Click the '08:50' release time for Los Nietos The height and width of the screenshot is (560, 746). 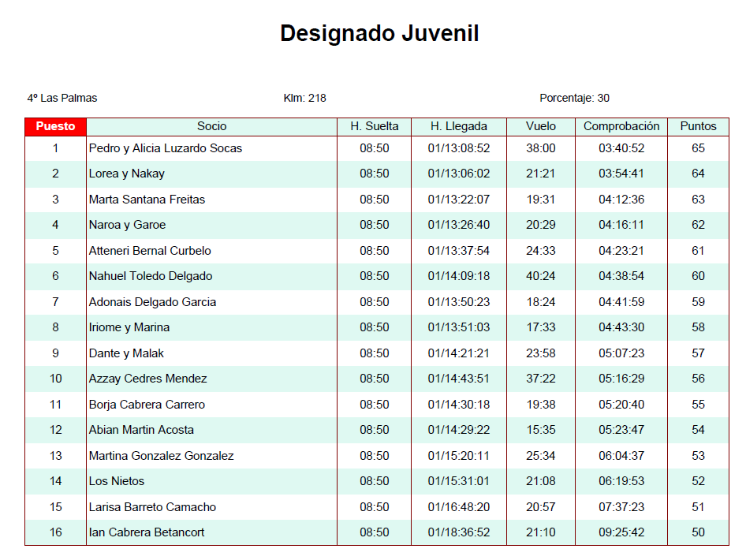click(375, 481)
